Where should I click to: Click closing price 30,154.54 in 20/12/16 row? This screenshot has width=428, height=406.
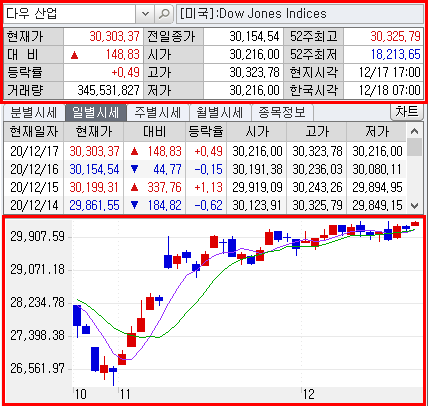coord(94,169)
